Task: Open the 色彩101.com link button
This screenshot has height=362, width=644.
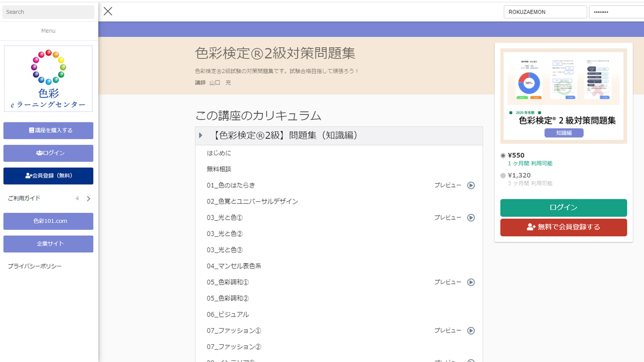Action: 48,221
